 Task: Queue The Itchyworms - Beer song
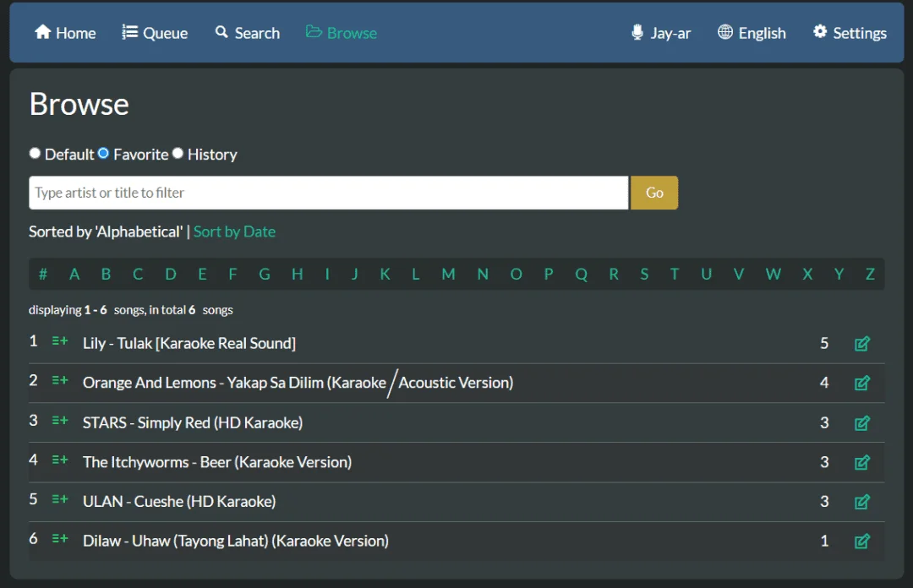pyautogui.click(x=60, y=460)
